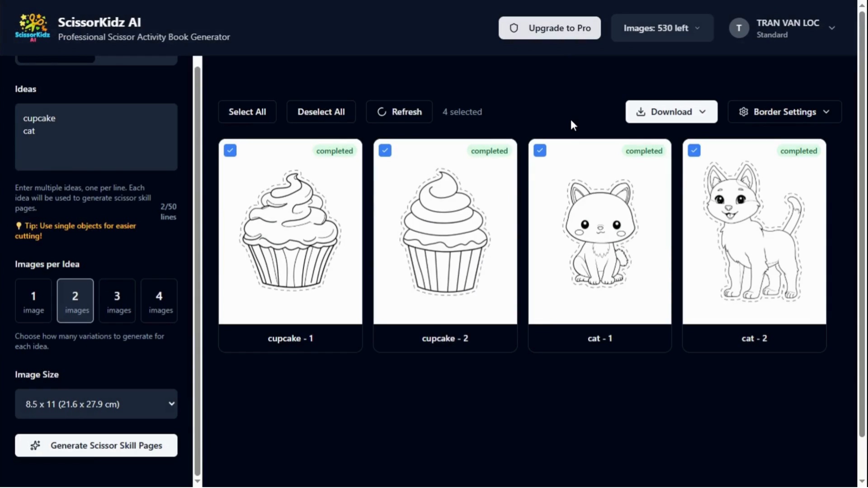Click the sparkle icon on Generate button
This screenshot has height=488, width=868.
[x=35, y=446]
